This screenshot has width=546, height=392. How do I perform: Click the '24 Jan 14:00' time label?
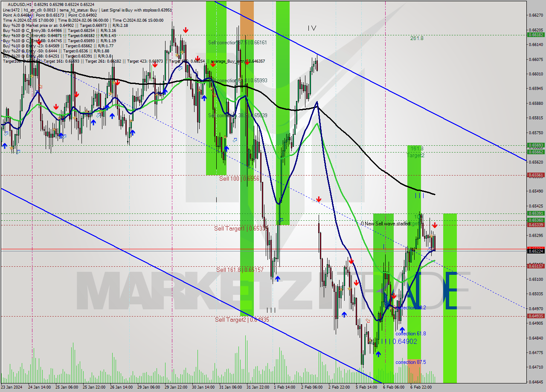(x=39, y=387)
